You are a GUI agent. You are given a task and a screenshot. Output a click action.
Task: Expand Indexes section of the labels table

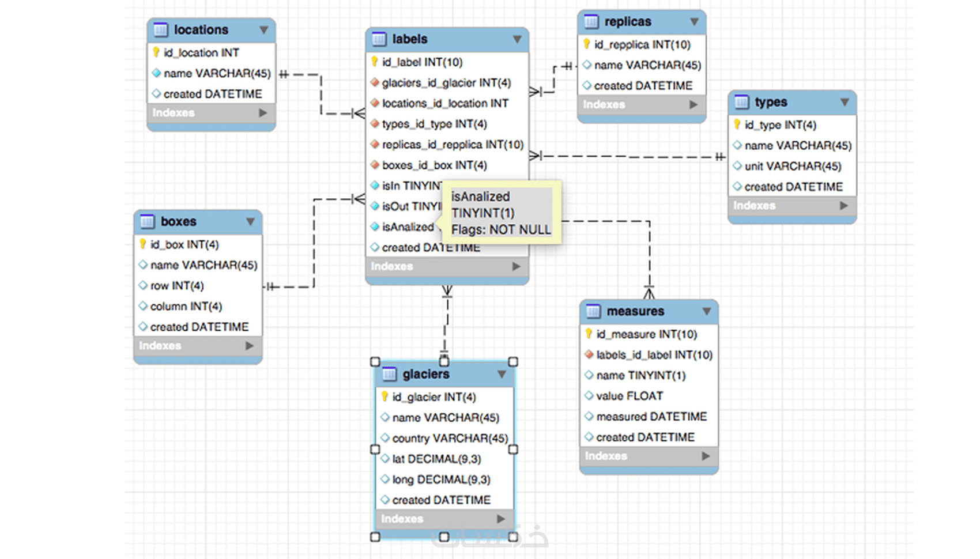point(517,266)
